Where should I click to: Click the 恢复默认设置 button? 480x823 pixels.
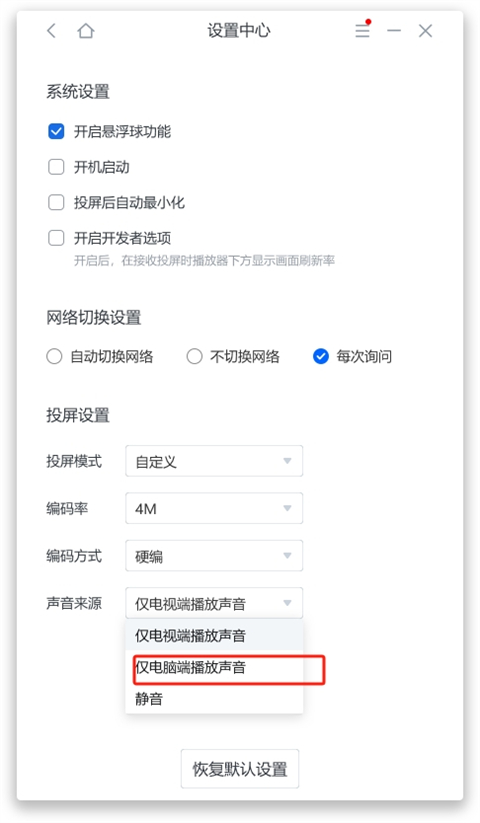point(240,769)
